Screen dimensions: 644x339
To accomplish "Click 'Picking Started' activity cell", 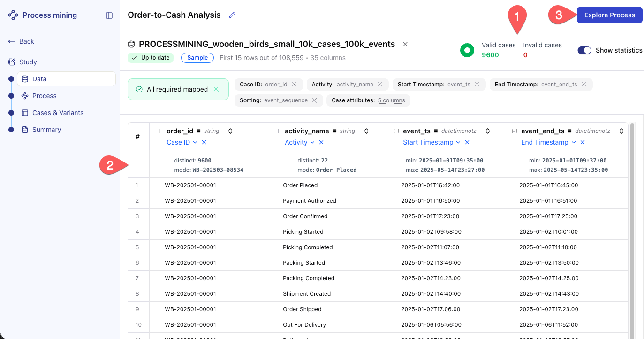I will point(303,232).
